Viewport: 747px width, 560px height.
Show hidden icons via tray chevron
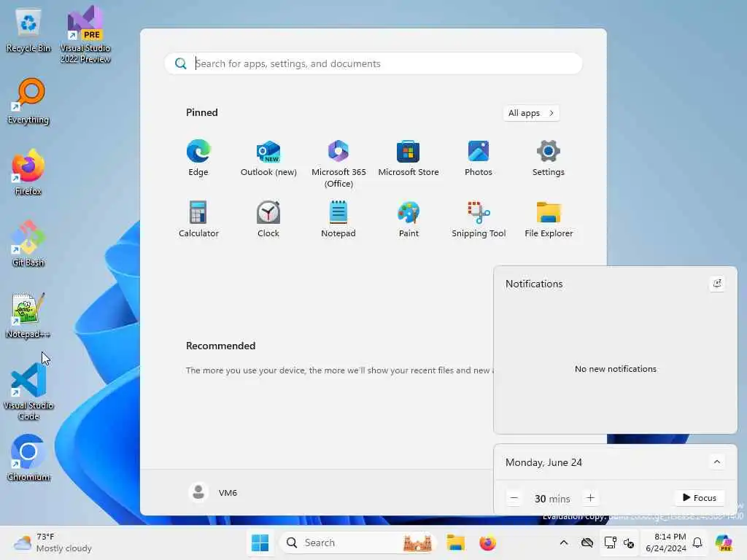[564, 542]
